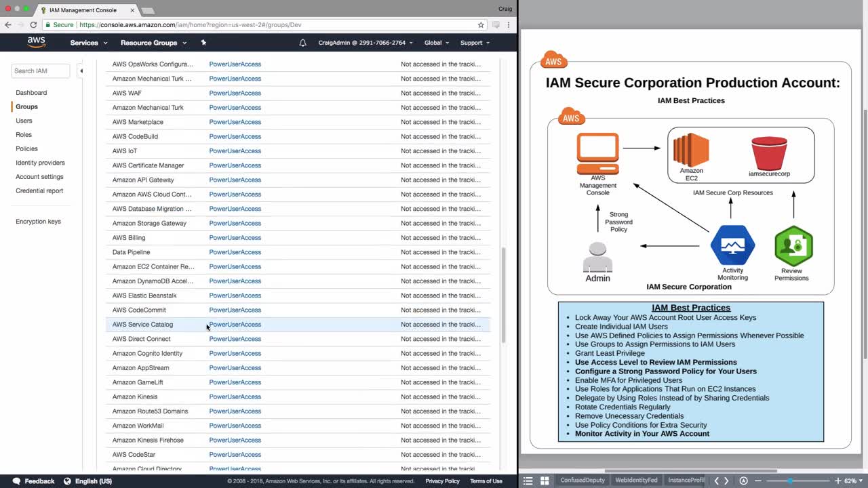The width and height of the screenshot is (868, 488).
Task: Click the Review Permissions icon in diagram
Action: click(x=793, y=246)
